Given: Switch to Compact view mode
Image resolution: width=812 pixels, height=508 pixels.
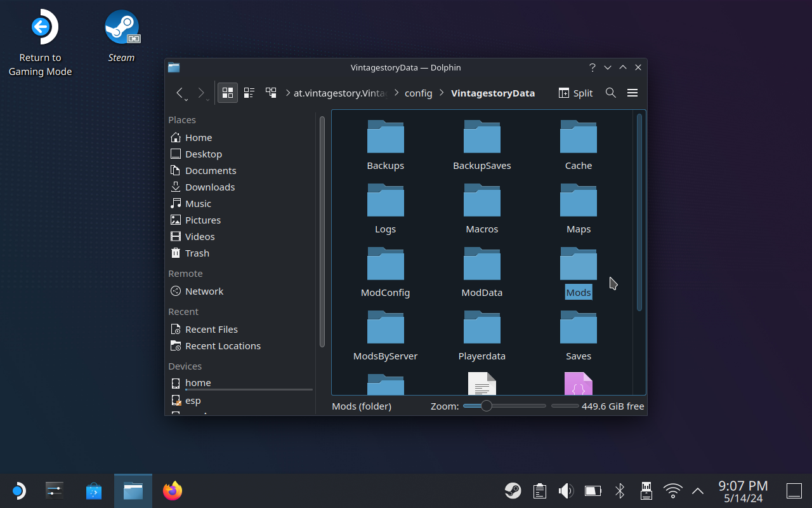Looking at the screenshot, I should (x=249, y=93).
